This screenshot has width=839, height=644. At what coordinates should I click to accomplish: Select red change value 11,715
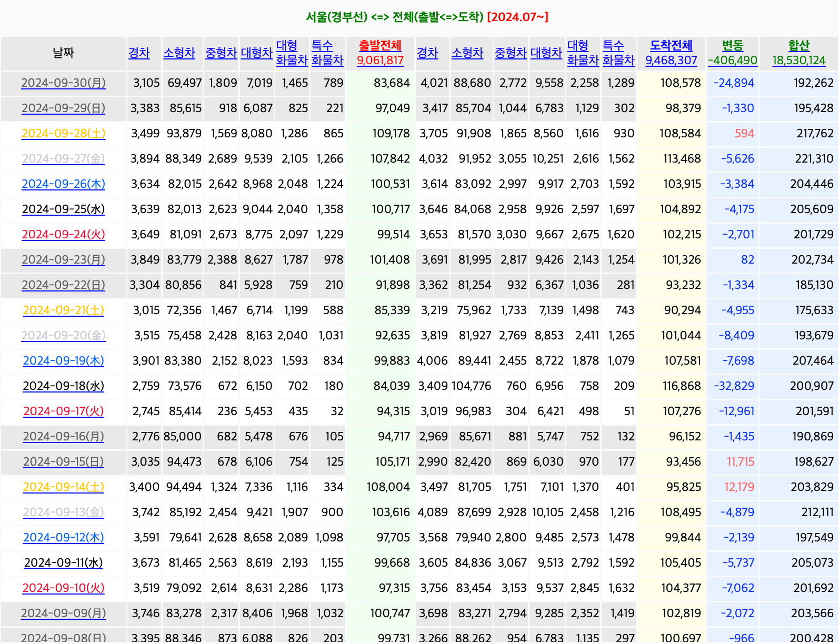741,462
